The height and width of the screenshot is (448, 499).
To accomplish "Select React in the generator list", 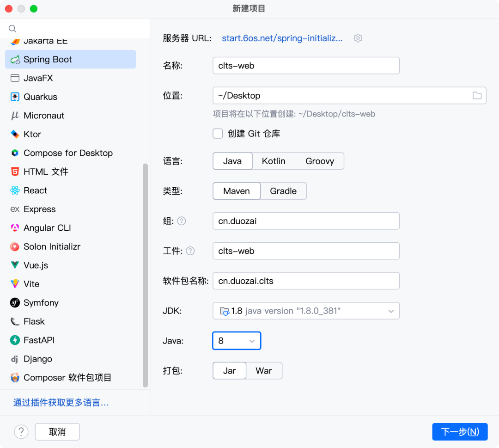I will pyautogui.click(x=70, y=190).
